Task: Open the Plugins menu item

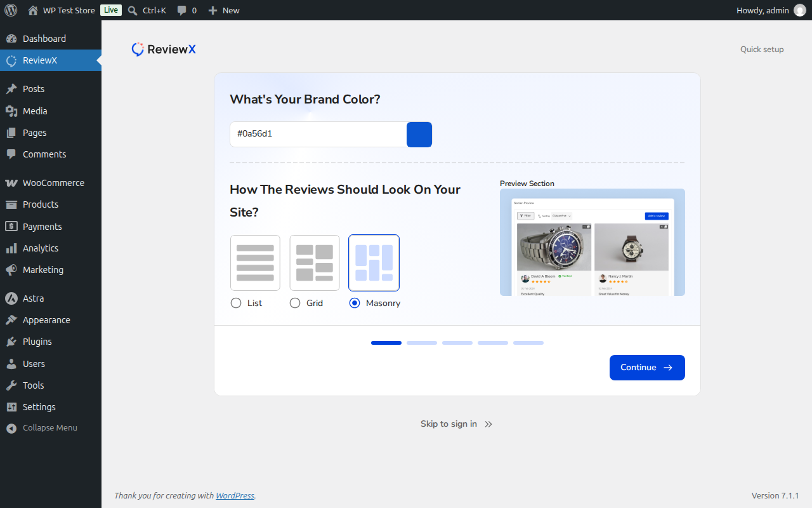Action: coord(51,342)
